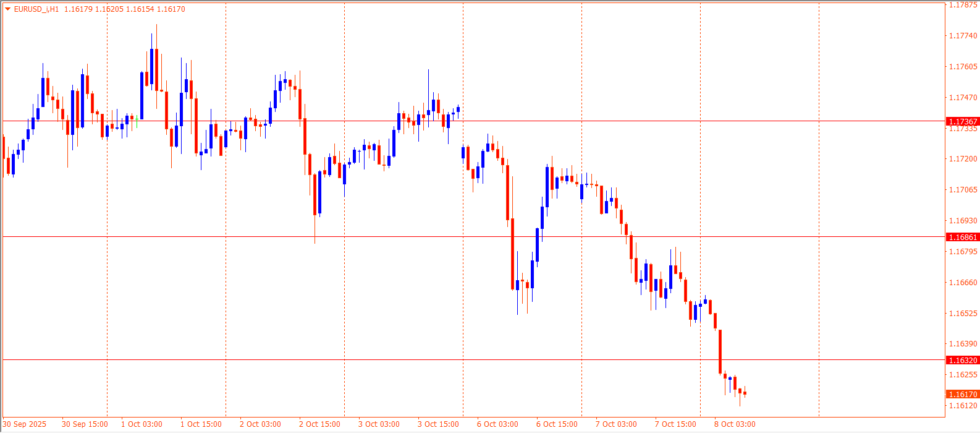Click the OHLC values in chart header
The height and width of the screenshot is (433, 980).
pos(124,9)
